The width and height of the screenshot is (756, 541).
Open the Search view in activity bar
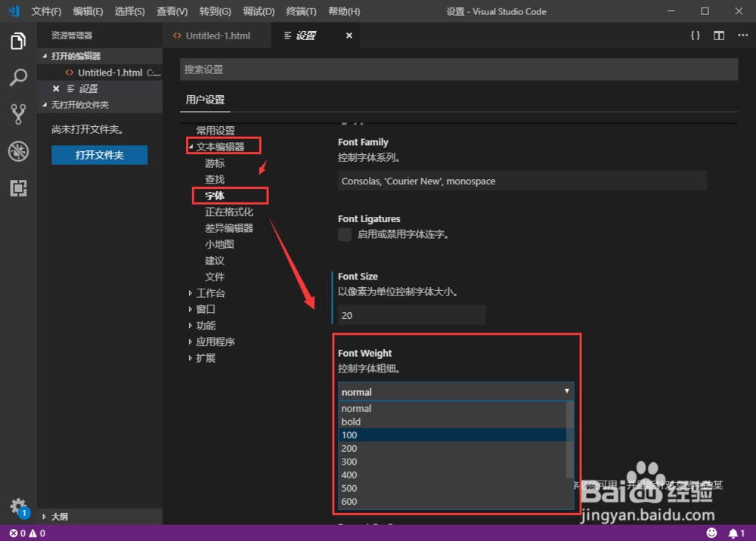pyautogui.click(x=18, y=77)
